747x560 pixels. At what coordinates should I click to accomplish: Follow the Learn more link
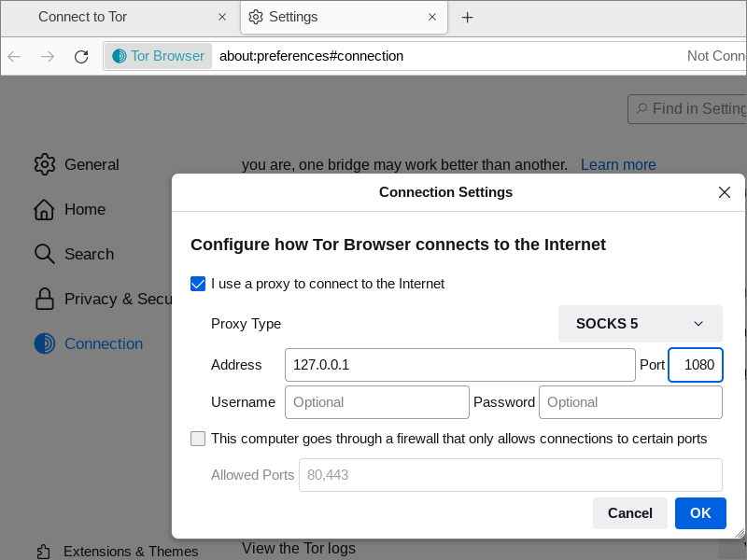pos(618,165)
